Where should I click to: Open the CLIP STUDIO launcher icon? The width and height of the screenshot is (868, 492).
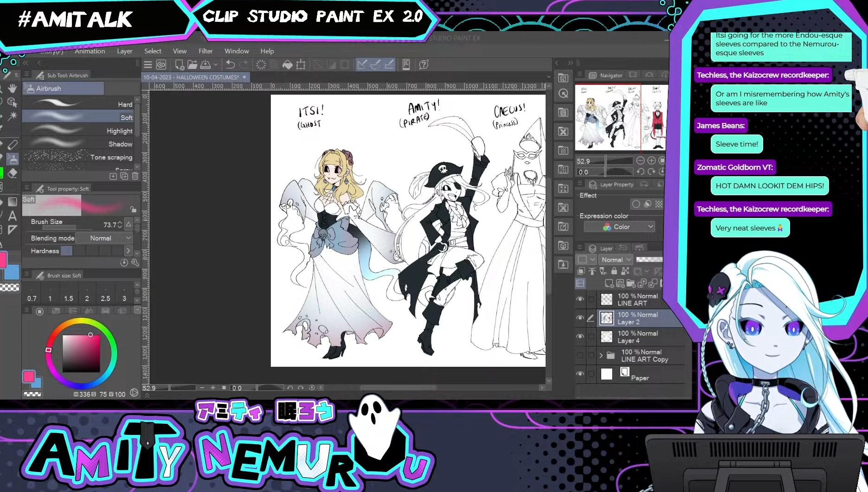pyautogui.click(x=161, y=64)
